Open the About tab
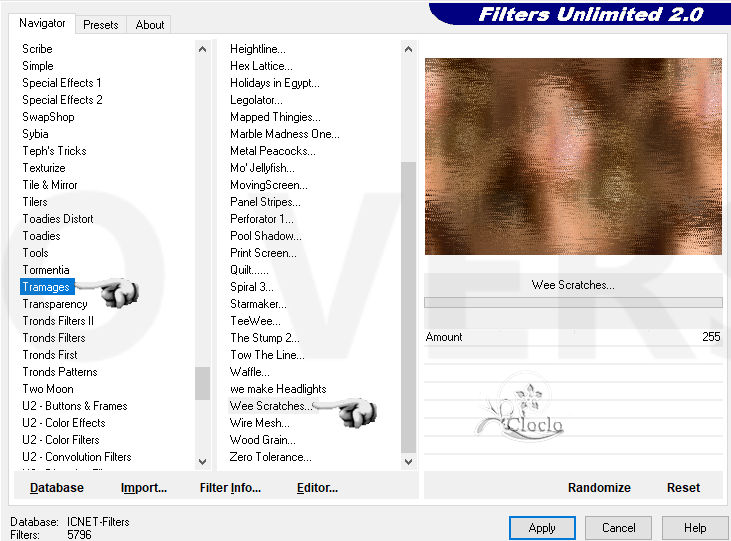 [150, 25]
